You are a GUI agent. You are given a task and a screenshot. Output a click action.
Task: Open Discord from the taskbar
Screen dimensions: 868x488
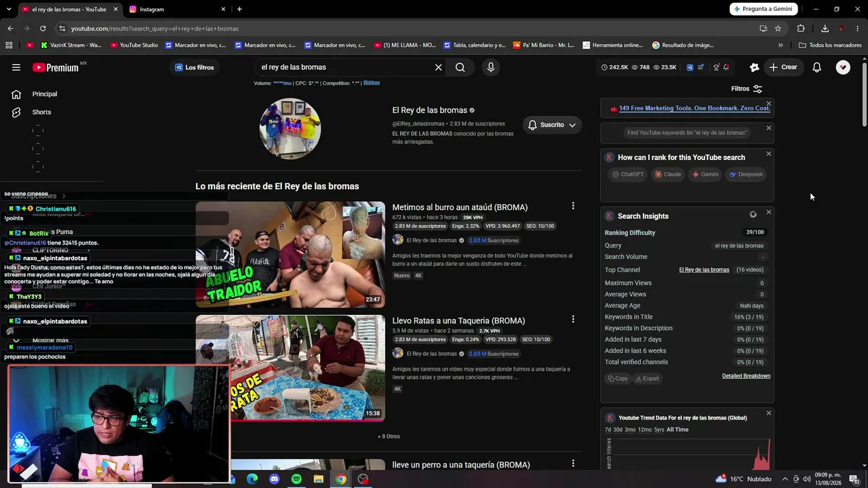[x=274, y=479]
